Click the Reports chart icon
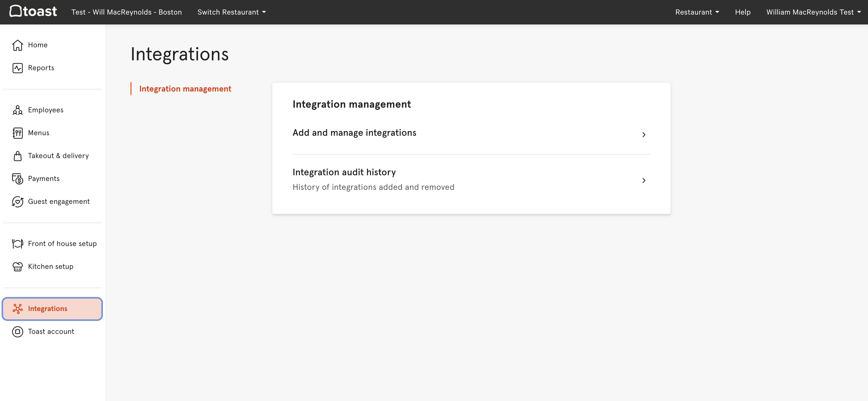This screenshot has width=868, height=401. point(17,68)
